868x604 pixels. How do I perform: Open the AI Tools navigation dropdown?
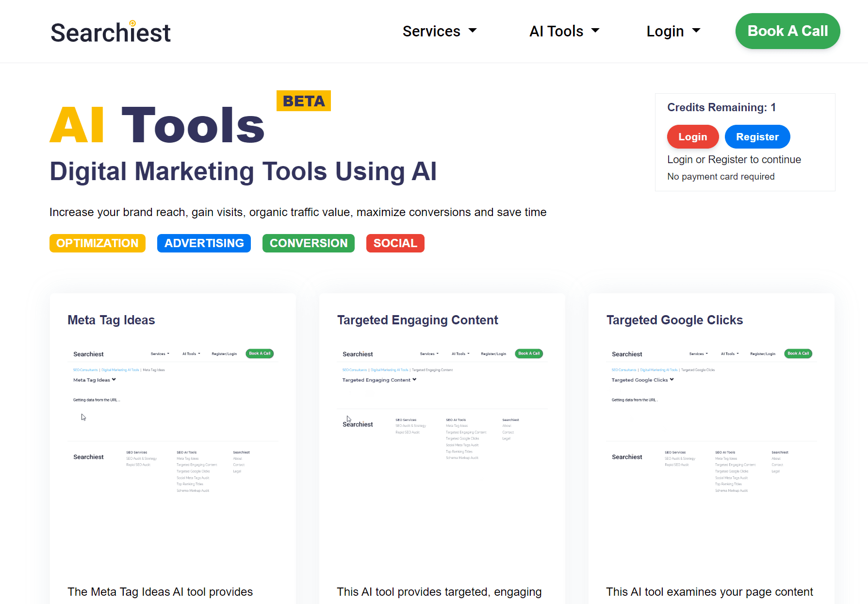[x=564, y=31]
